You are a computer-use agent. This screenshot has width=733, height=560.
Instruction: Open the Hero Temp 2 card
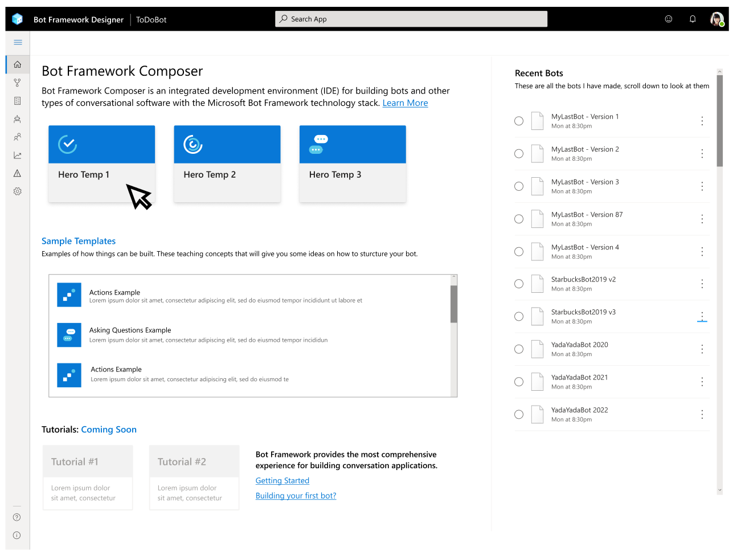pos(227,164)
